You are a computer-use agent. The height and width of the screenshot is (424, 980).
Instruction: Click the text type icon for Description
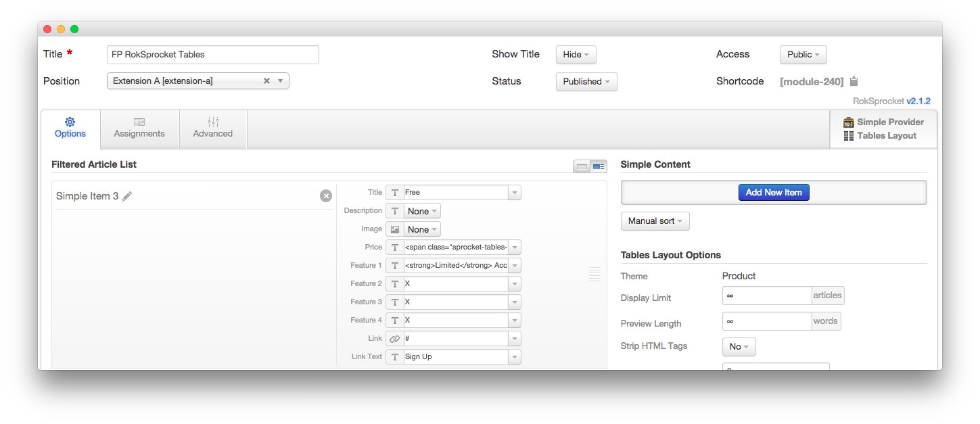(395, 211)
